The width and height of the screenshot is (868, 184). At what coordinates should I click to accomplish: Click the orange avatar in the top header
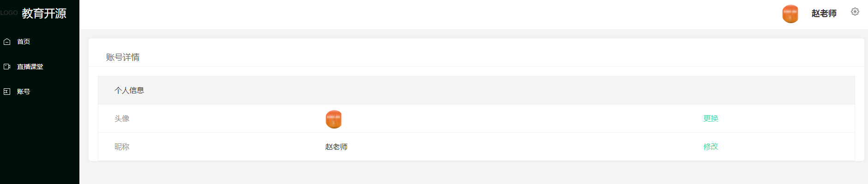coord(790,14)
